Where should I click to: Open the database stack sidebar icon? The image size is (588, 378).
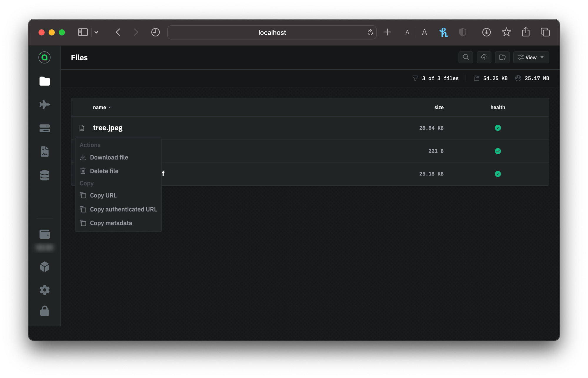[44, 175]
